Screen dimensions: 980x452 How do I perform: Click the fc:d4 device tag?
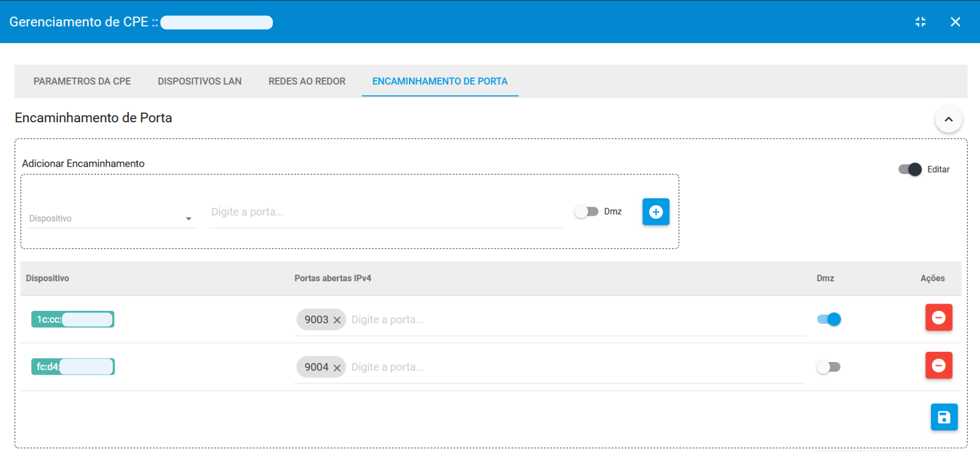(73, 367)
